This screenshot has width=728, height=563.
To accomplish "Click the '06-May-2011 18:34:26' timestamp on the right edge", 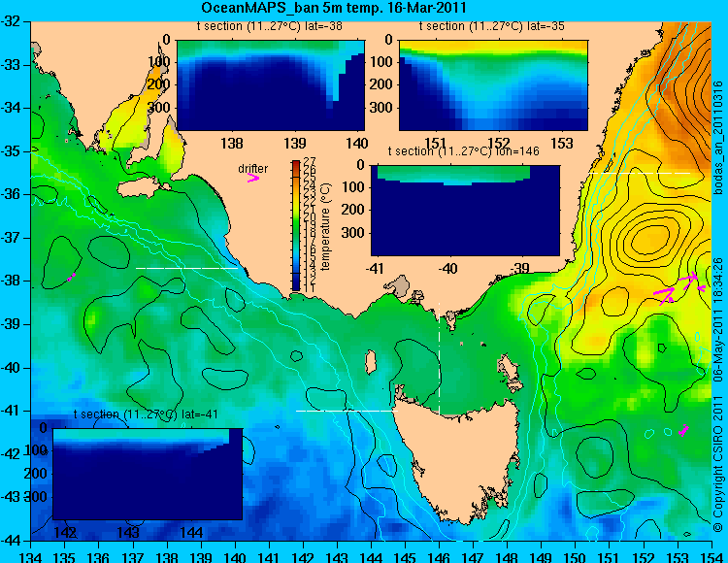I will (718, 319).
